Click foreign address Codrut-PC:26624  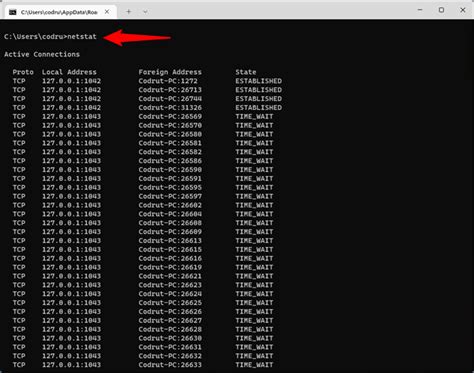170,294
